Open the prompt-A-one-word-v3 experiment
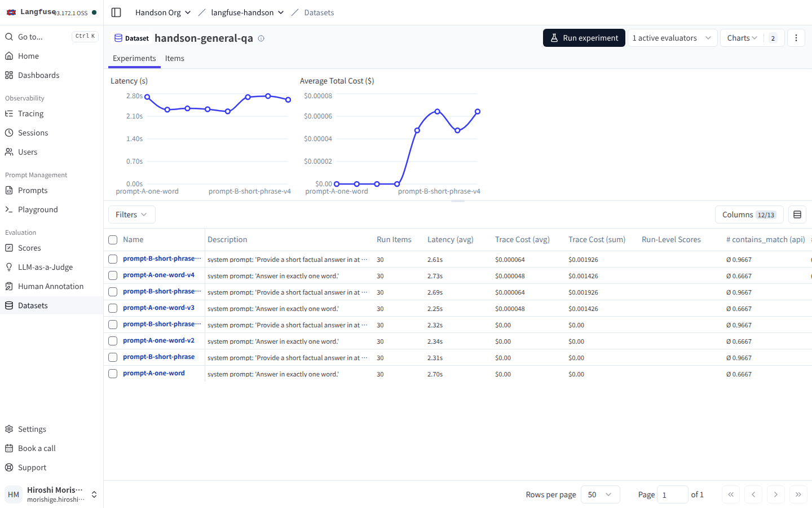The height and width of the screenshot is (508, 812). pos(158,308)
